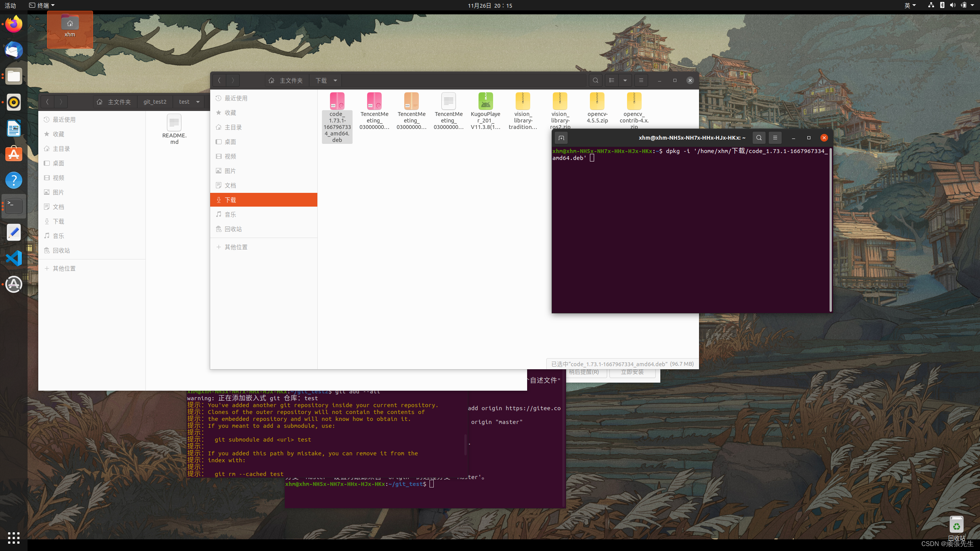Open the system status menu arrow

point(972,5)
